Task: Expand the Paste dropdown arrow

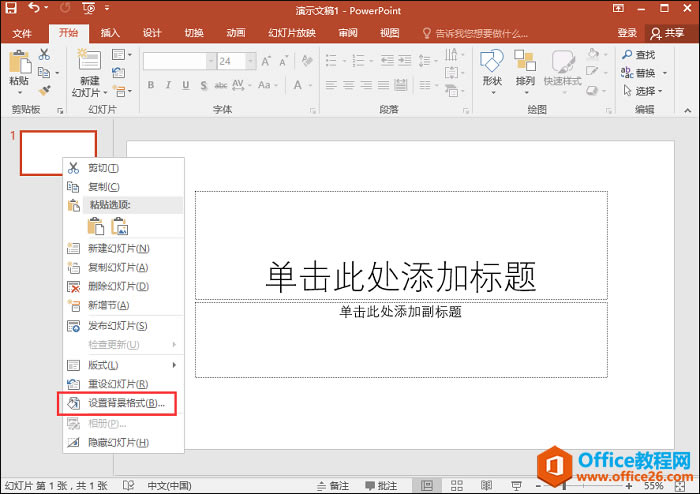Action: (x=20, y=92)
